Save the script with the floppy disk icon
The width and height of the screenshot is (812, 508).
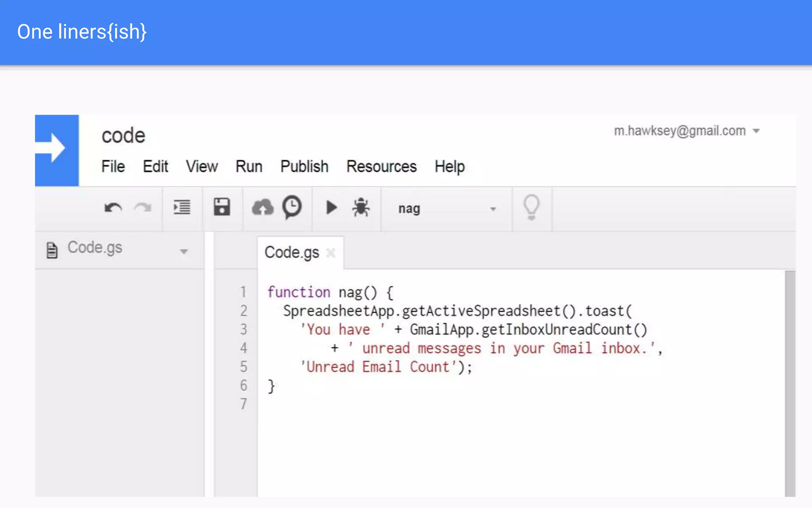click(x=222, y=207)
